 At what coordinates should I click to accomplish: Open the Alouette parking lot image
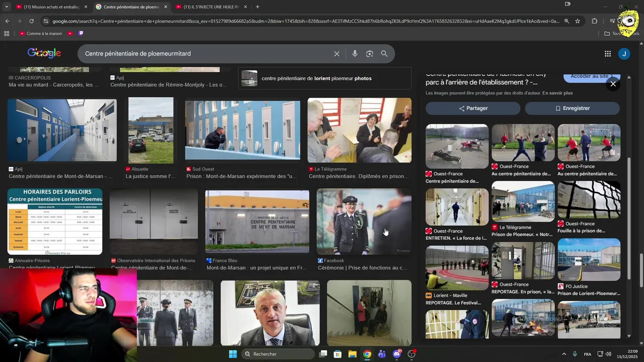tap(151, 131)
